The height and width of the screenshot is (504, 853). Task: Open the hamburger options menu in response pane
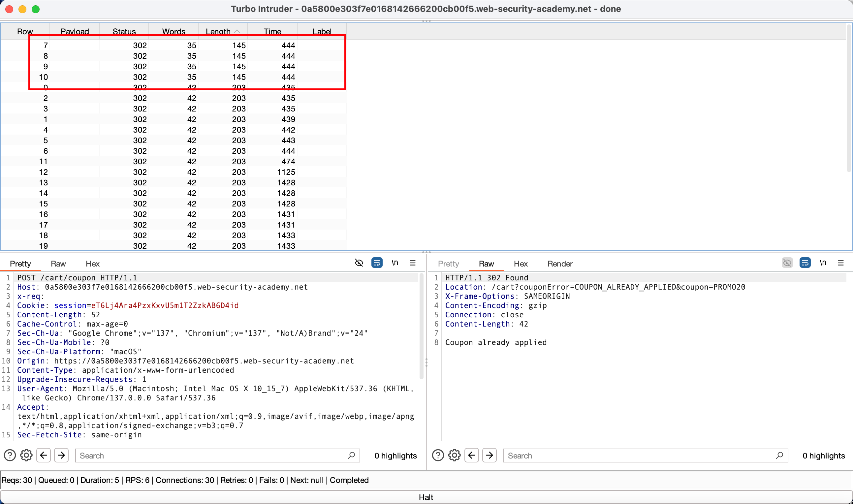(841, 263)
